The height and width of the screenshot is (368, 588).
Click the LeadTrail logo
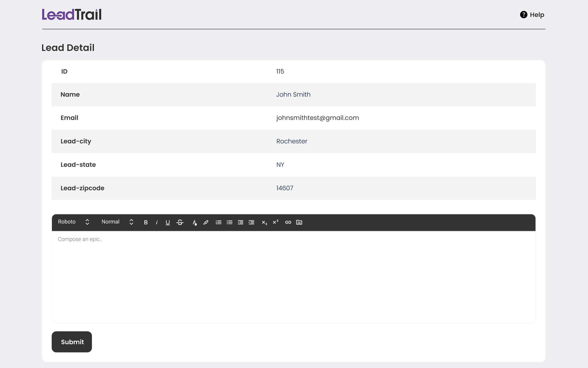pyautogui.click(x=72, y=14)
